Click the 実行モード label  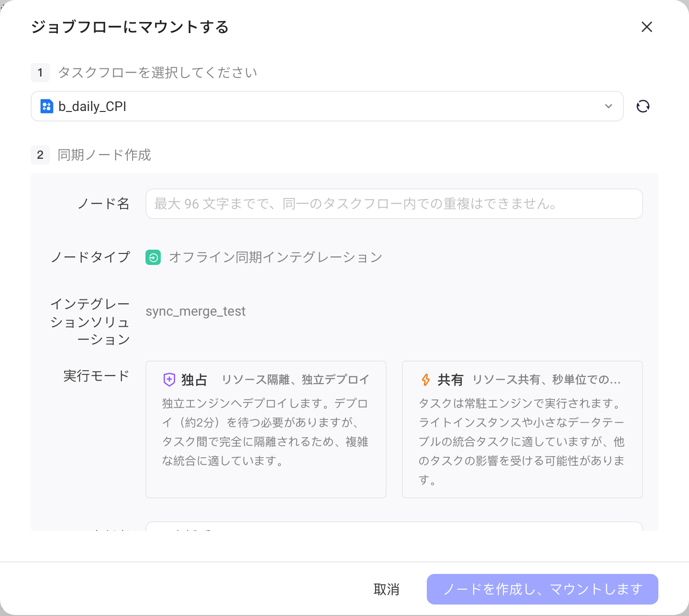97,376
